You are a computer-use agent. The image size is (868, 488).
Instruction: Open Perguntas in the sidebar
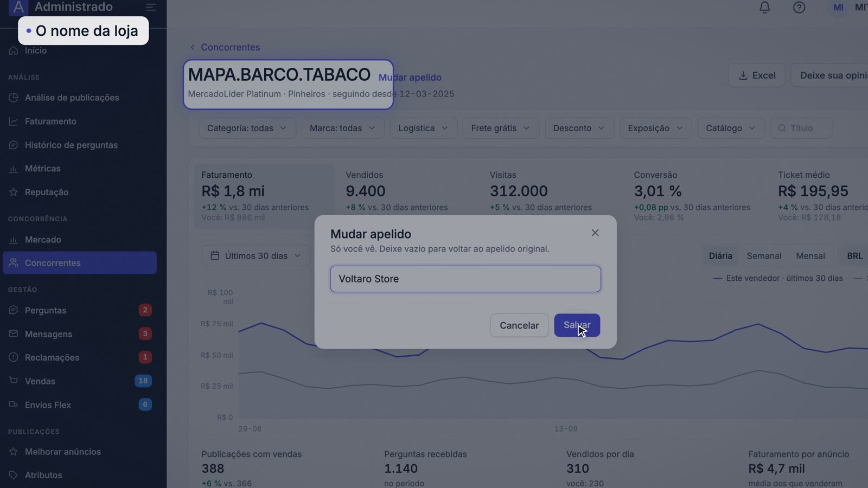click(x=80, y=310)
